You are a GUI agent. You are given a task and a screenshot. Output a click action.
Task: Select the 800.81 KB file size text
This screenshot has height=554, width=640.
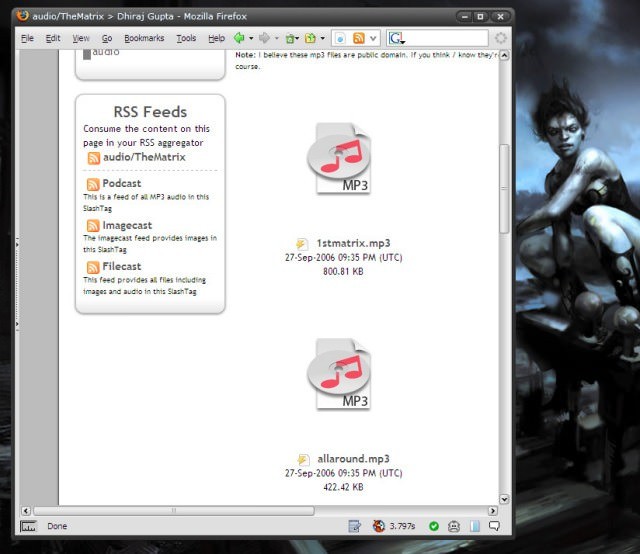[x=343, y=271]
